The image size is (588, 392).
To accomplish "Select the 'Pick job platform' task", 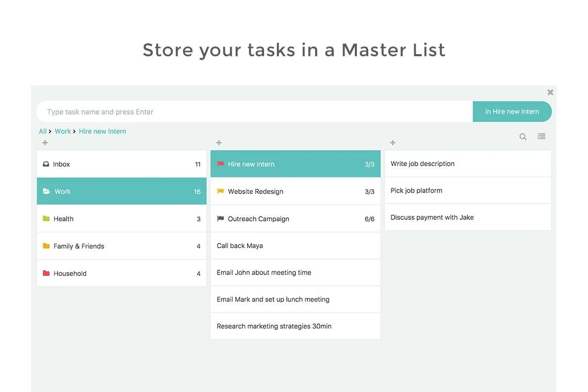I will (468, 190).
